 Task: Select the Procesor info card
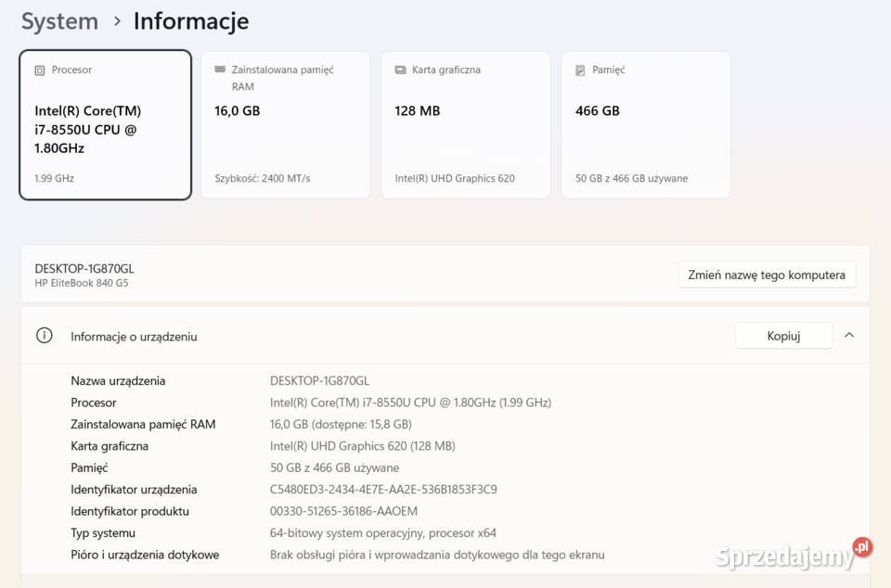pos(105,125)
